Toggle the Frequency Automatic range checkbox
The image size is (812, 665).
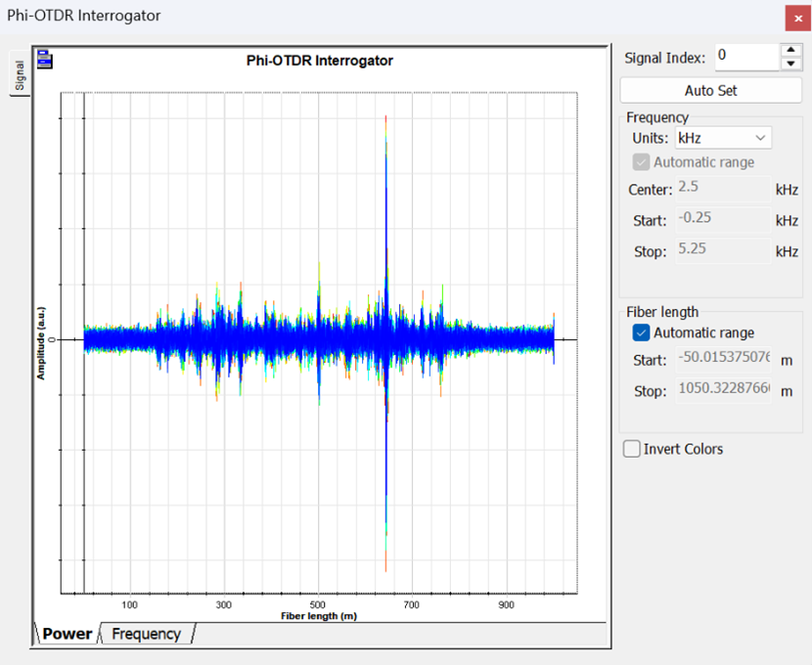641,162
